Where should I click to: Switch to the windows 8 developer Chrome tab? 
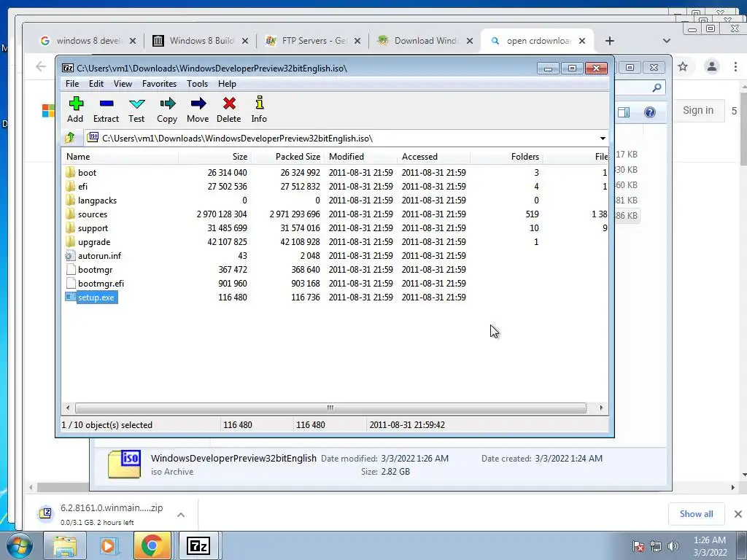tap(88, 41)
